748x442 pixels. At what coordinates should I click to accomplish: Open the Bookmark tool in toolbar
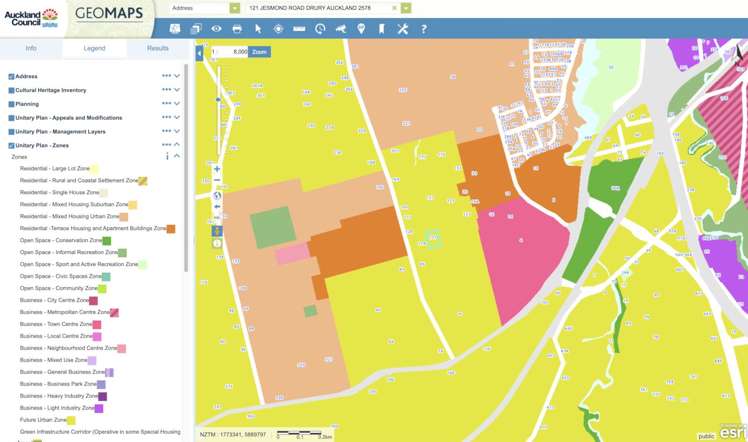tap(381, 29)
